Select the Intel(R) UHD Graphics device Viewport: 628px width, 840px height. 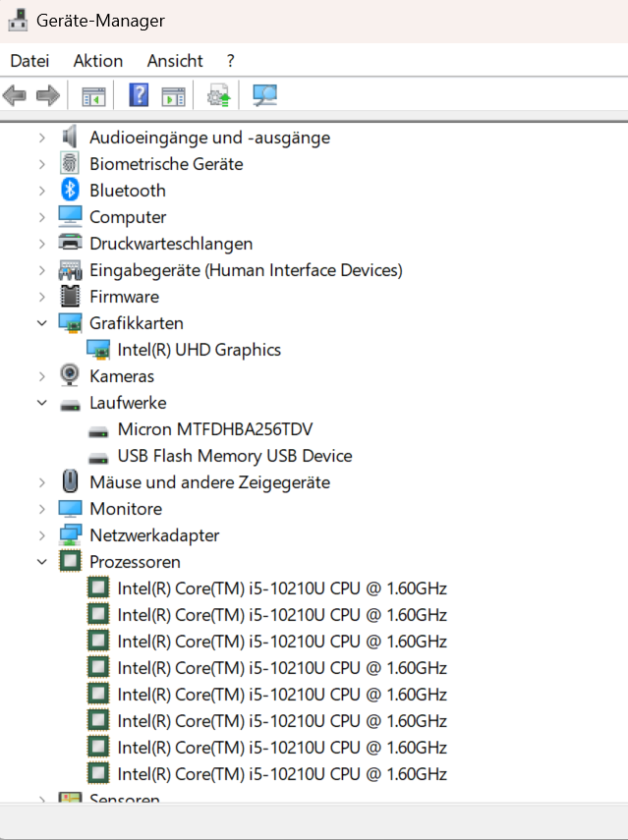point(199,350)
